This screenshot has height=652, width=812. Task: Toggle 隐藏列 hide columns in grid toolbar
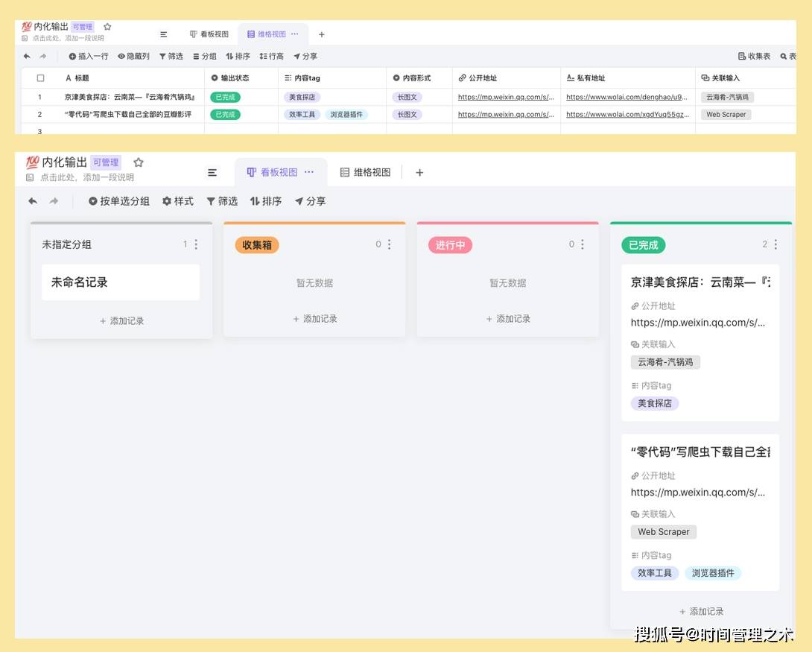coord(133,56)
